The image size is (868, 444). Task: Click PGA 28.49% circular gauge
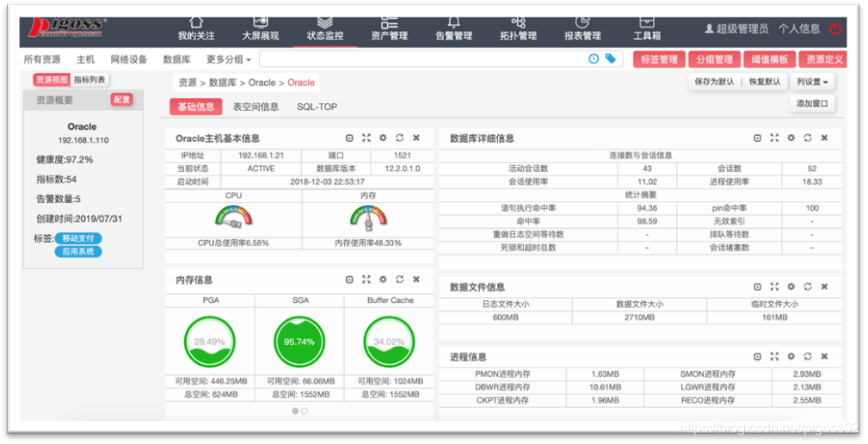(210, 342)
